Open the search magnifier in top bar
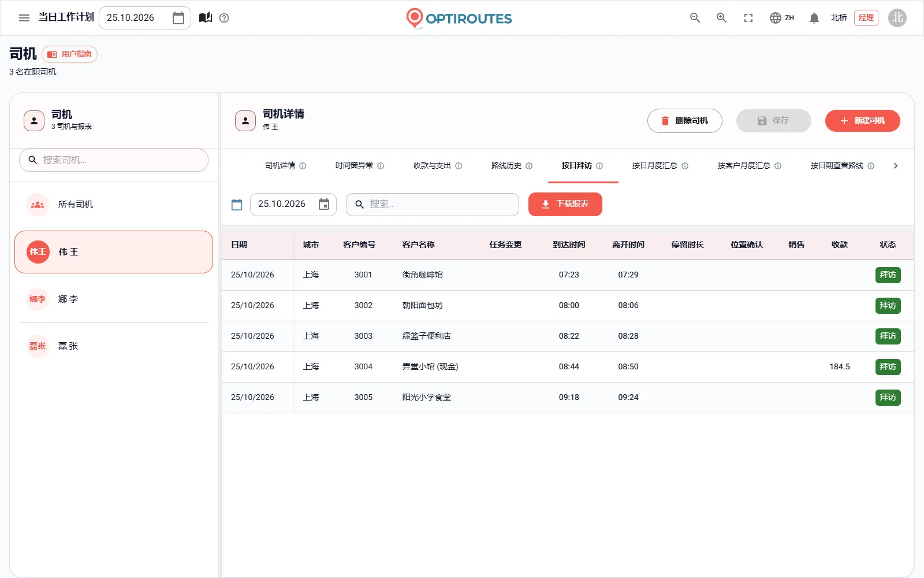 695,18
